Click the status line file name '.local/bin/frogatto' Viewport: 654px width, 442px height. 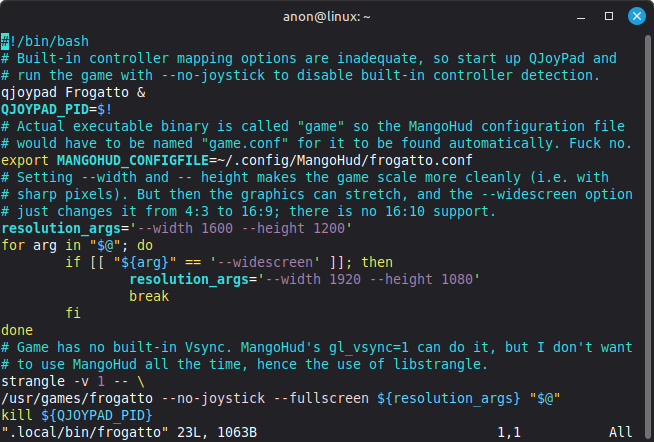click(85, 432)
